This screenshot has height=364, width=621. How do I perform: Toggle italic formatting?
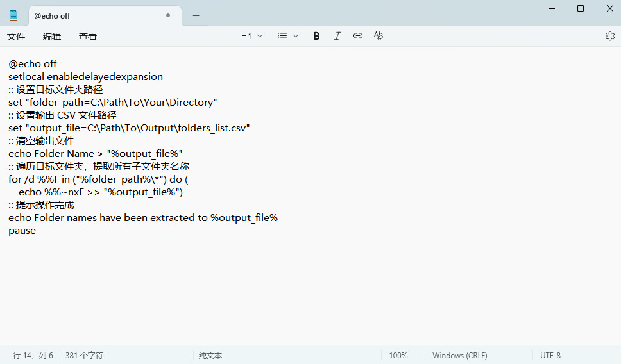[337, 36]
